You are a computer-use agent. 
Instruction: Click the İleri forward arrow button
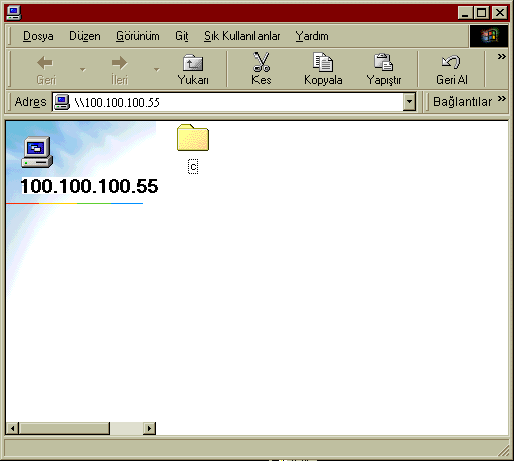pos(119,70)
